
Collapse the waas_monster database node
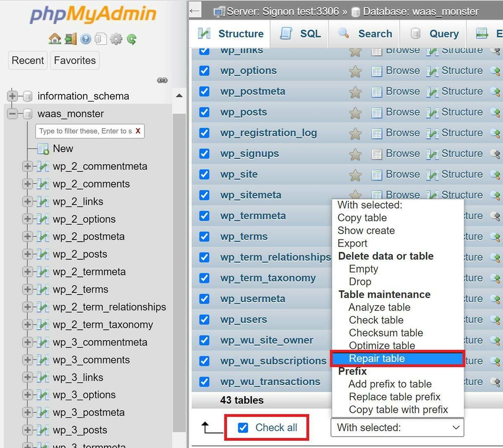(12, 114)
